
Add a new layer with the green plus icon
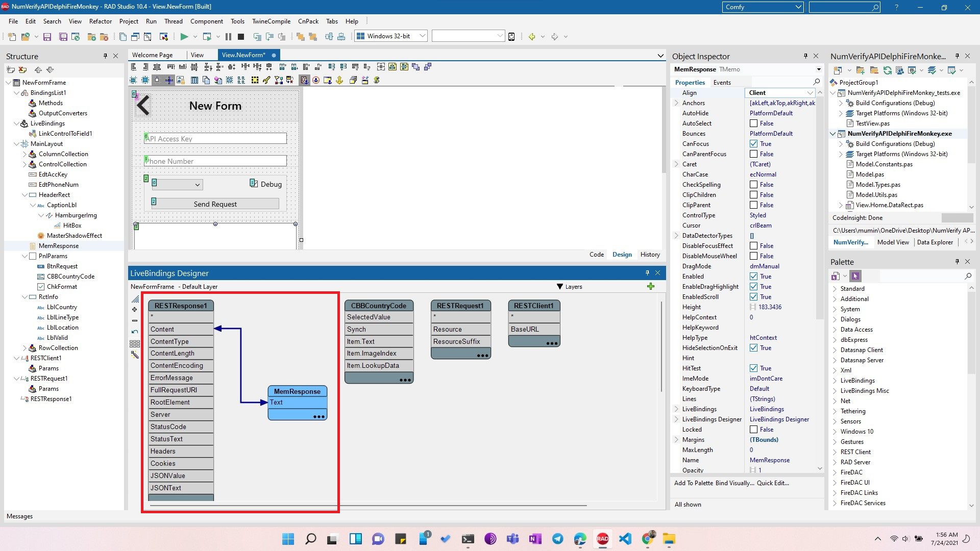651,286
